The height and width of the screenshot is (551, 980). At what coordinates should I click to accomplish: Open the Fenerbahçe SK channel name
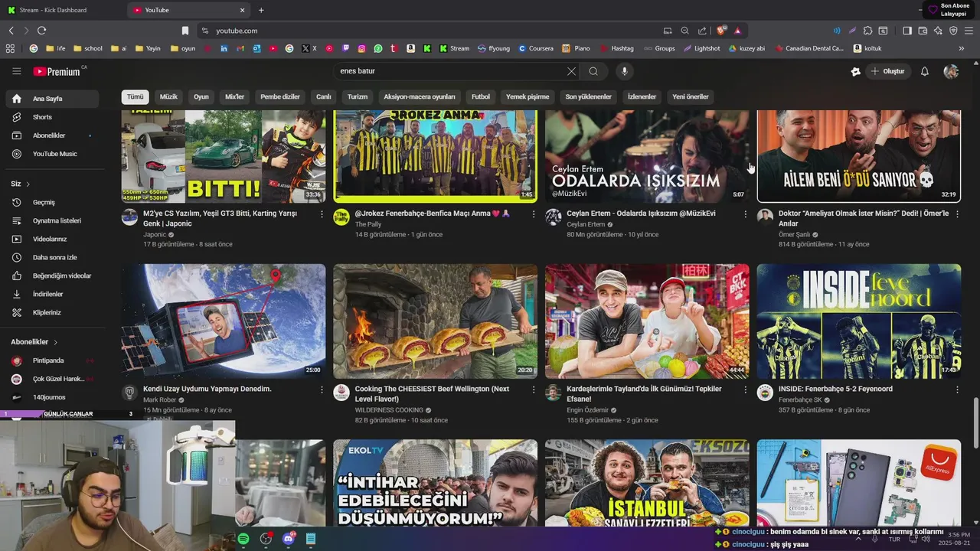coord(800,400)
